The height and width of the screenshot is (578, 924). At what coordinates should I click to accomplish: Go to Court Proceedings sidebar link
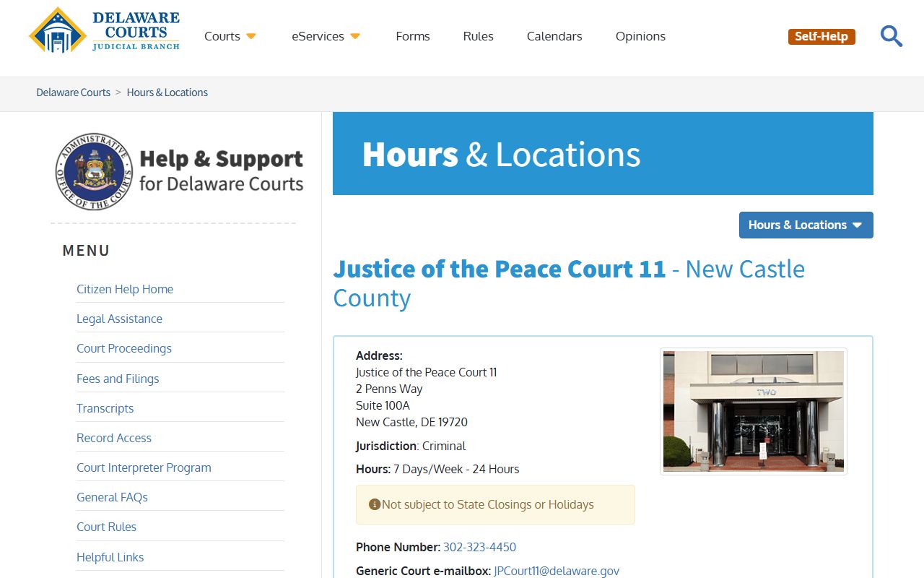124,348
